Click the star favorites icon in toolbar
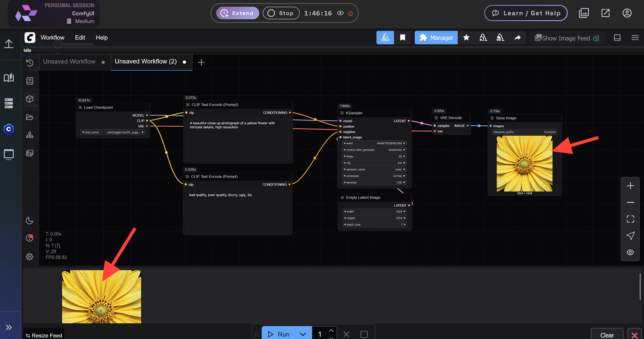Screen dimensions: 644x339 click(x=466, y=38)
